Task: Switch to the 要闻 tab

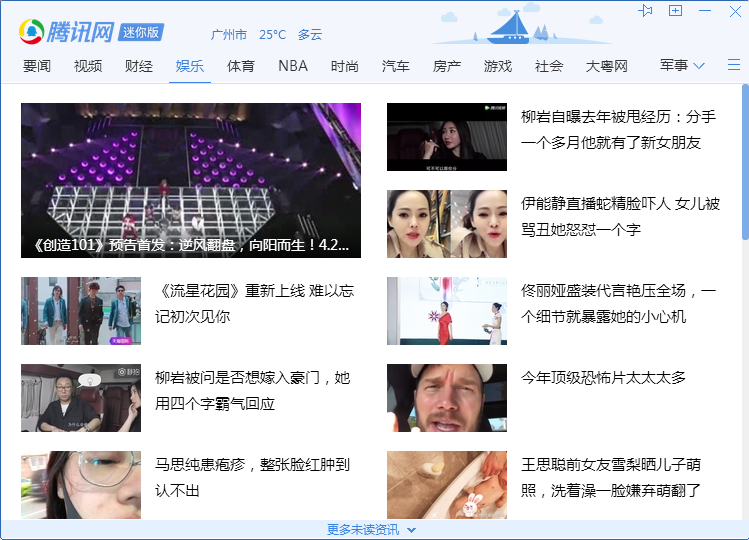Action: (x=37, y=66)
